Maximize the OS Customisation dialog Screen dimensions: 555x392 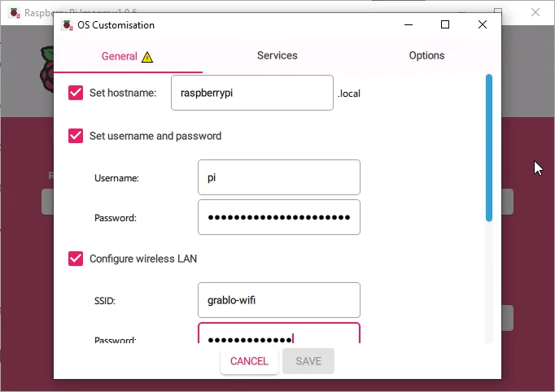coord(445,24)
